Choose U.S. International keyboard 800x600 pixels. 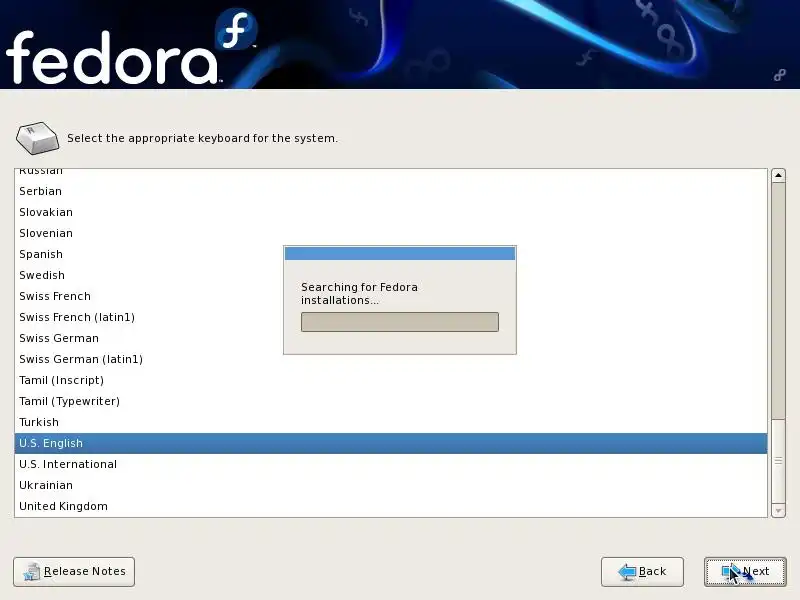point(391,464)
